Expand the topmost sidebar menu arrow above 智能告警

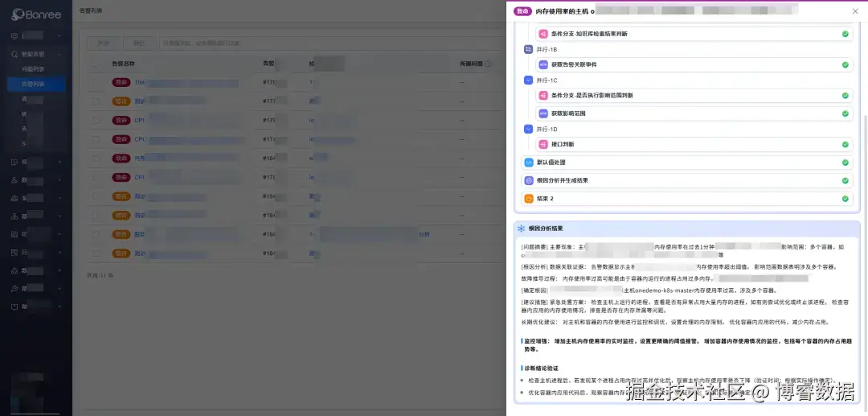coord(59,36)
